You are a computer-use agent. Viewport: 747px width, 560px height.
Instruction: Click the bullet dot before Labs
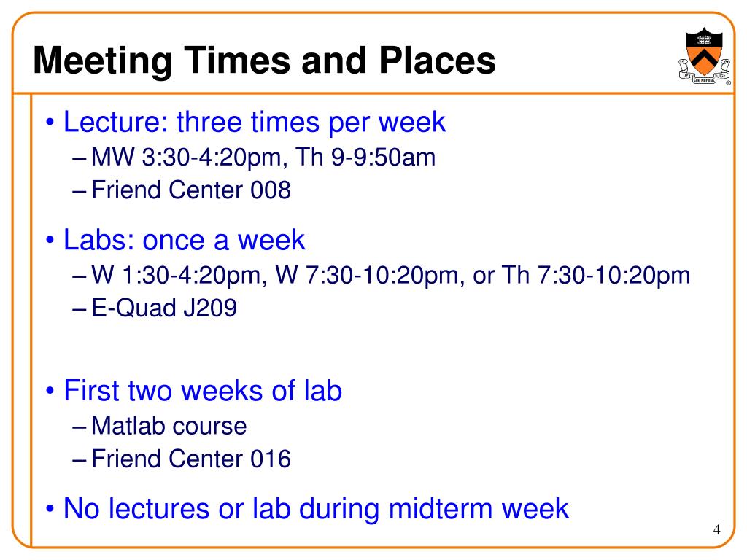tap(50, 240)
